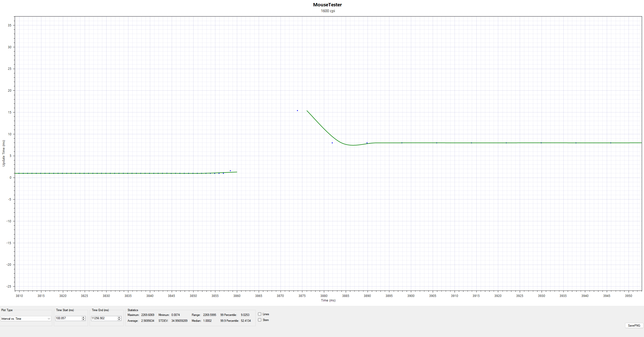644x337 pixels.
Task: Select the Range value 2269.5995
Action: click(x=210, y=315)
